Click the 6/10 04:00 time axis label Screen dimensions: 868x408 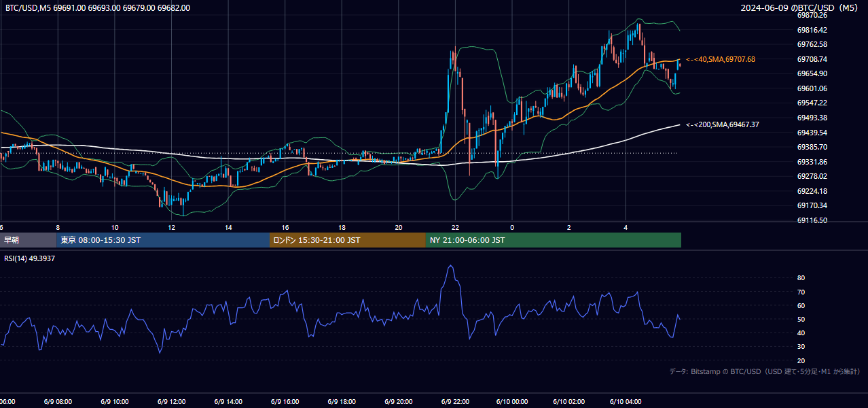point(626,402)
